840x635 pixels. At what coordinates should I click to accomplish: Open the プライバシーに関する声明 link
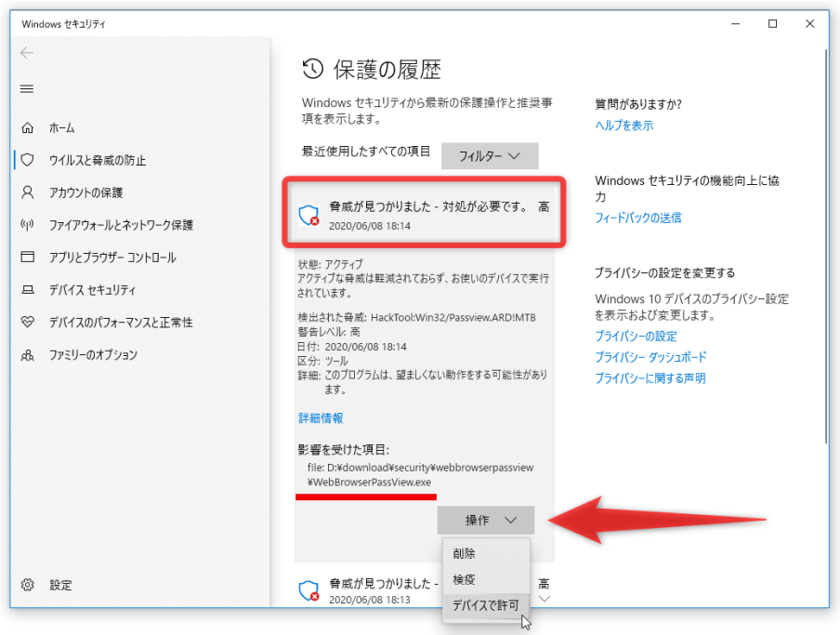point(650,378)
